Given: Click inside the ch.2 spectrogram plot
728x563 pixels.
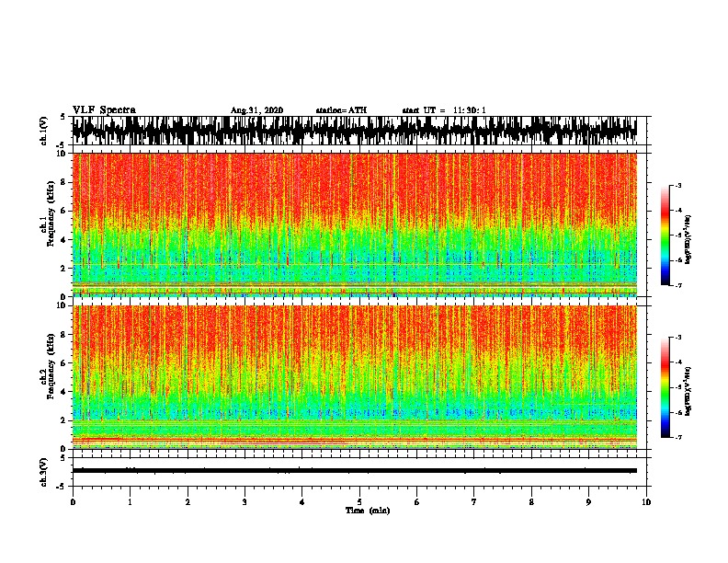Looking at the screenshot, I should click(355, 377).
